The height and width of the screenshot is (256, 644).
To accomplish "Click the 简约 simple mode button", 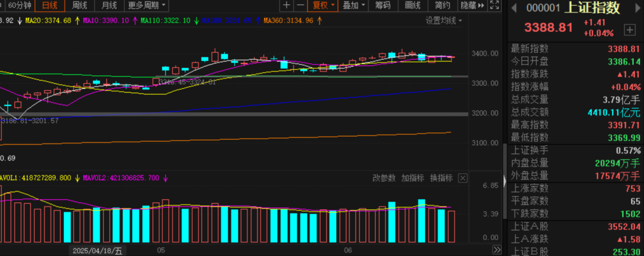I will [442, 5].
